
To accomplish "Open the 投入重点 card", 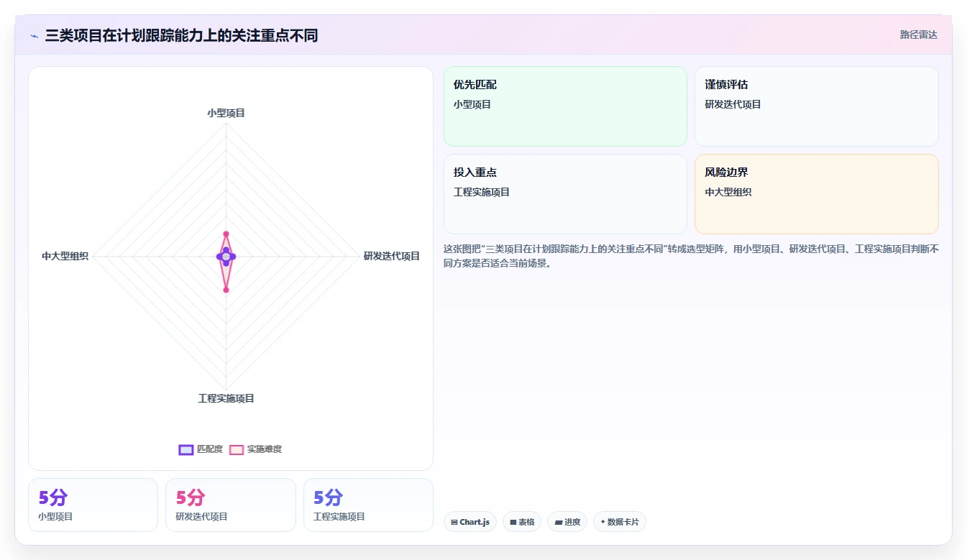I will click(565, 194).
